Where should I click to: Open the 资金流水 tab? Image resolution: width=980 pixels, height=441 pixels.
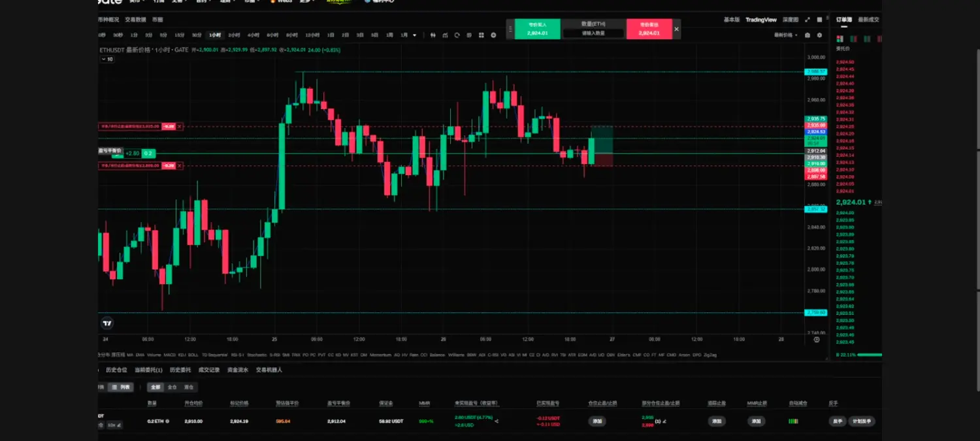[238, 370]
